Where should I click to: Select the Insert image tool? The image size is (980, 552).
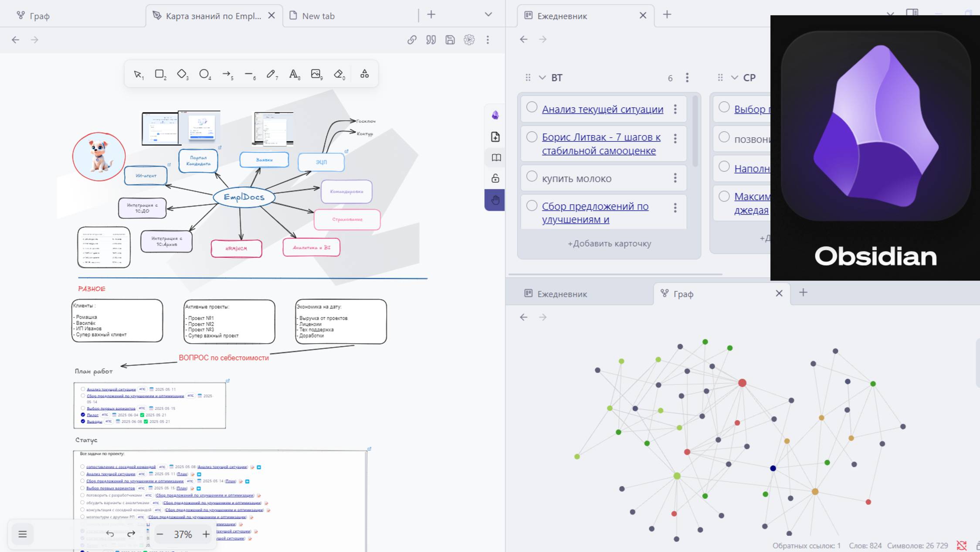click(316, 74)
